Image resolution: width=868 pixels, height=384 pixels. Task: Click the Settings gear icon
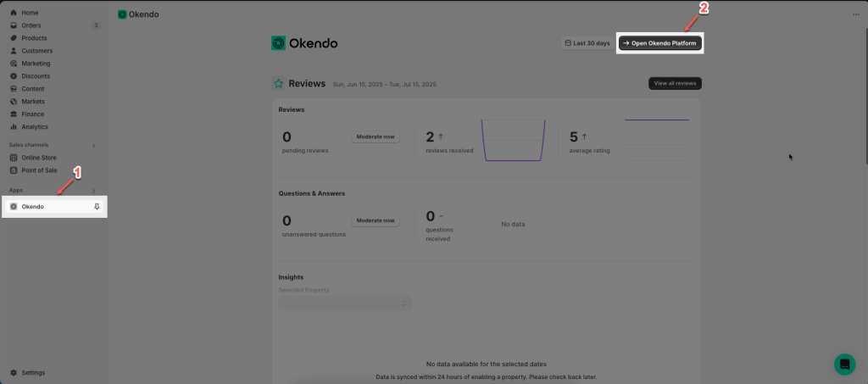coord(14,372)
